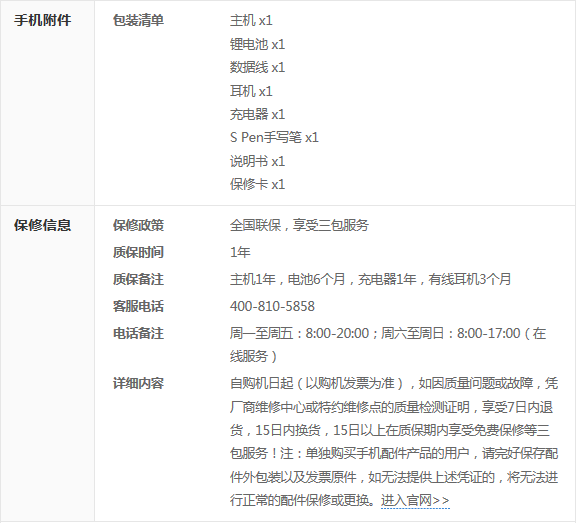577x523 pixels.
Task: Click the 400-810-5858 phone number
Action: pos(272,306)
